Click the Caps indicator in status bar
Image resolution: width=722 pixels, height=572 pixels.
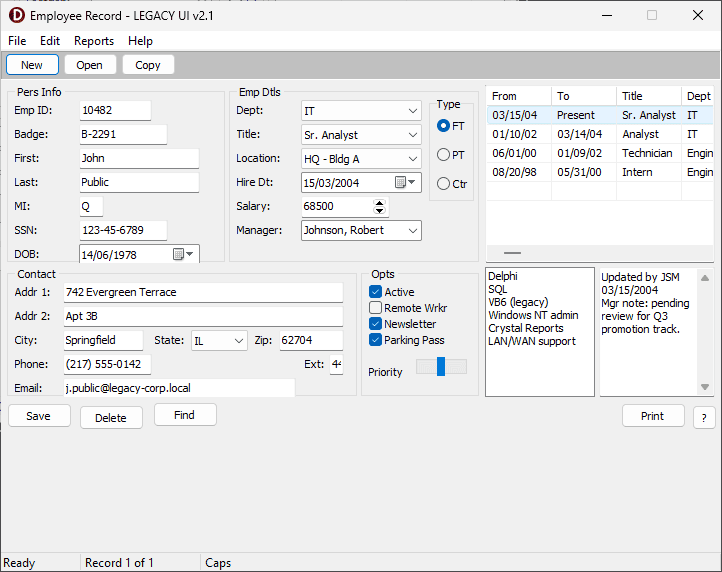click(218, 563)
